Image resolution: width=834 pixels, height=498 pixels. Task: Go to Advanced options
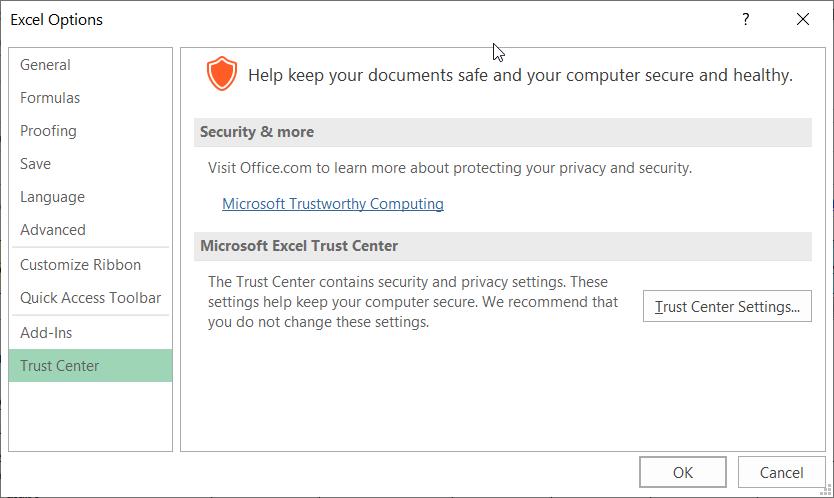(53, 230)
